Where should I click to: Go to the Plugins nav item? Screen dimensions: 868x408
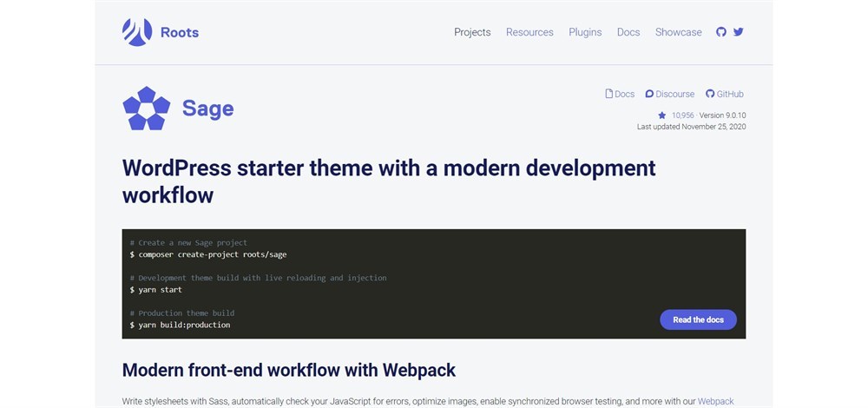585,32
